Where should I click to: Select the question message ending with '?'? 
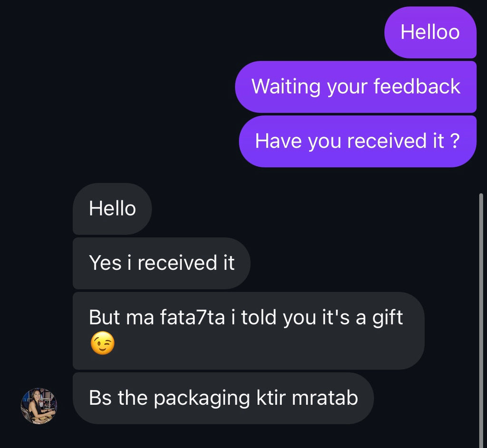(x=358, y=141)
